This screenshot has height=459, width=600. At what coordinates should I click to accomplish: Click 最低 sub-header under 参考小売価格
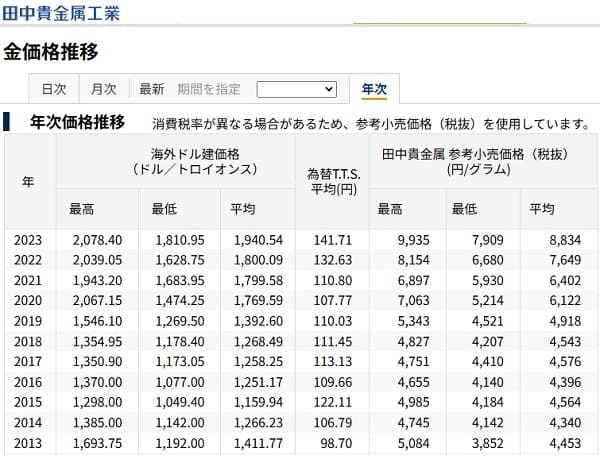pyautogui.click(x=465, y=209)
